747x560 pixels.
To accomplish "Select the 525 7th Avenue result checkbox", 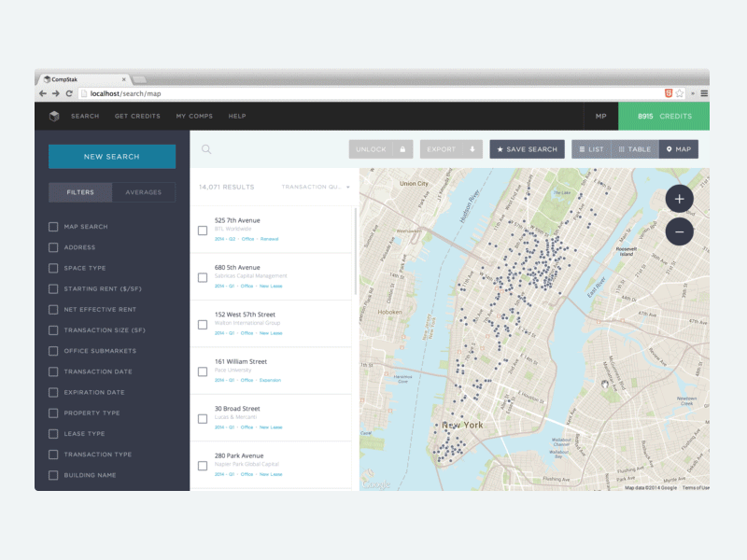I will (x=202, y=231).
